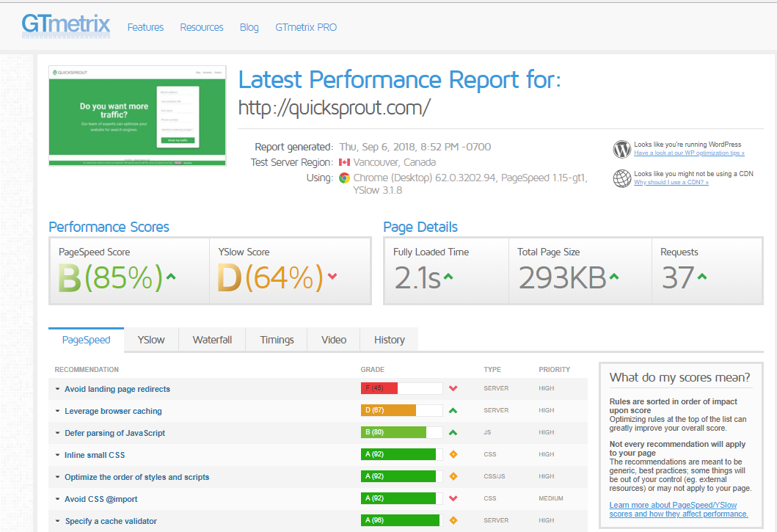Click green up arrow on Leverage browser caching
Viewport: 777px width, 532px height.
click(453, 410)
